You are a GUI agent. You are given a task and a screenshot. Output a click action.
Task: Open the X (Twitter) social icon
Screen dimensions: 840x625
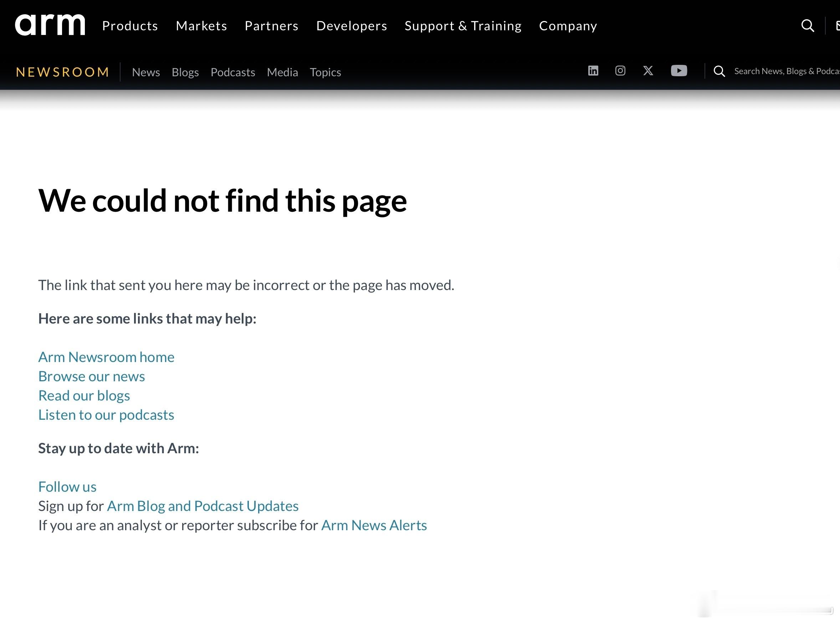coord(648,71)
